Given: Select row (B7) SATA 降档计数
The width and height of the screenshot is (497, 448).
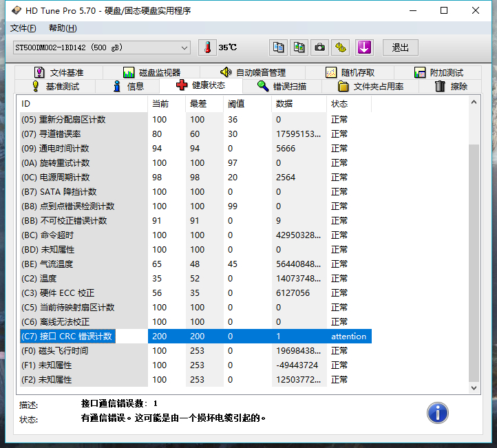Looking at the screenshot, I should pyautogui.click(x=195, y=192).
